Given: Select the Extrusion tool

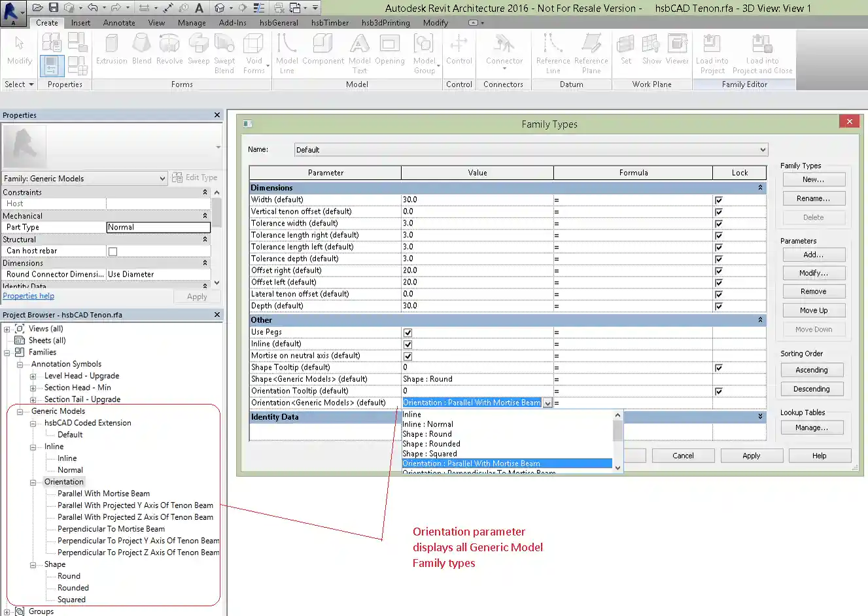Looking at the screenshot, I should point(111,51).
